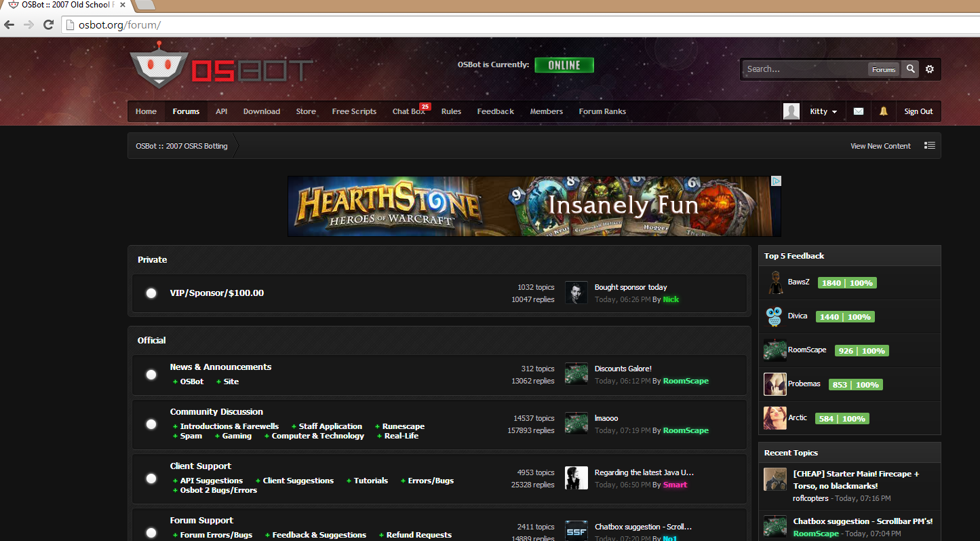Open Free Scripts nav item
The image size is (980, 541).
354,111
